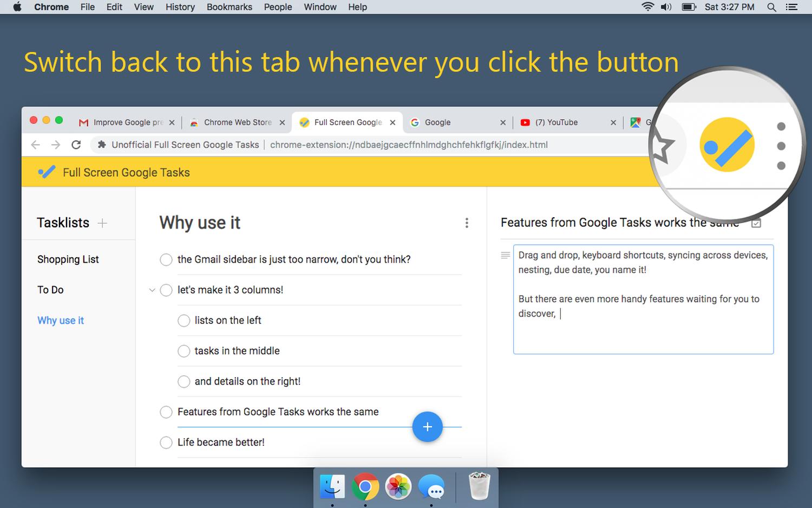Open the Shopping List tasklist
Image resolution: width=812 pixels, height=508 pixels.
pyautogui.click(x=68, y=259)
